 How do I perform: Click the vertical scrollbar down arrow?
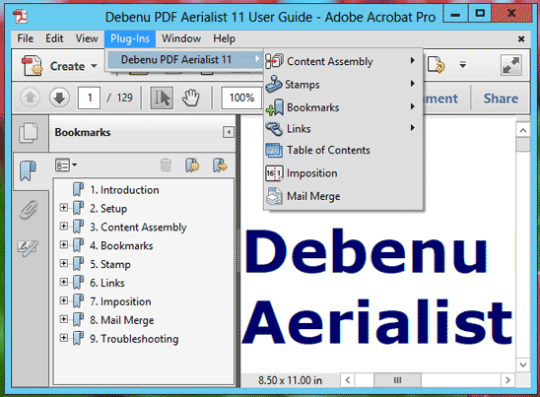tap(523, 364)
